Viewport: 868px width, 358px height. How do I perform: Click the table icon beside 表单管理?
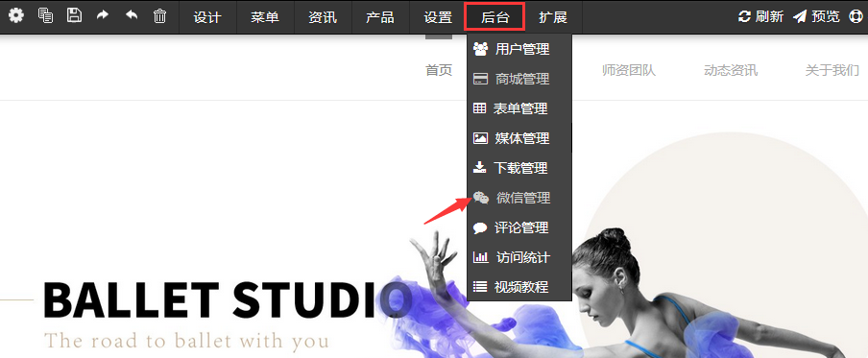pos(479,108)
